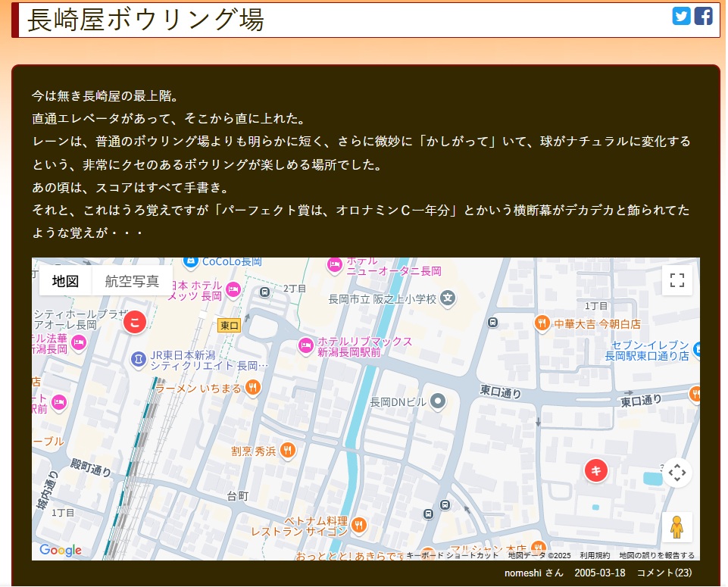Open the 中華大吉 今朝白店 restaurant pin
Viewport: 728px width, 587px height.
pyautogui.click(x=542, y=323)
